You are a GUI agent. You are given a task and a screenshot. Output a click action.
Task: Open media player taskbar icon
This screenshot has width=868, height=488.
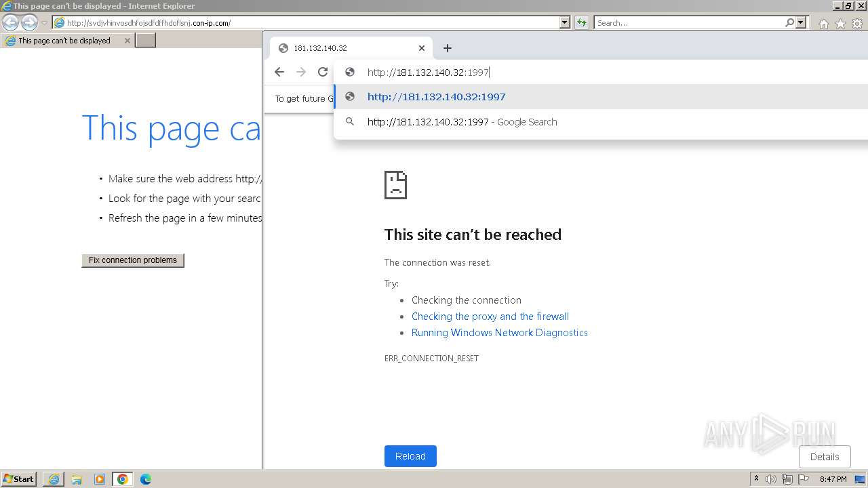click(100, 479)
